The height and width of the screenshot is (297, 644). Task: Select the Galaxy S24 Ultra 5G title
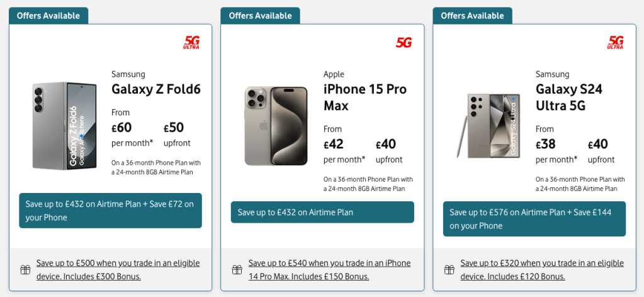pyautogui.click(x=569, y=97)
